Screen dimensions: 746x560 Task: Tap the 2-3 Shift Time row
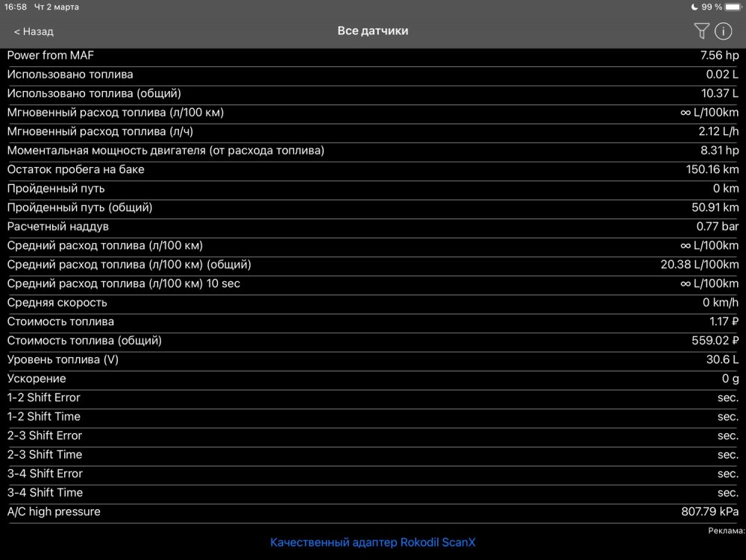pyautogui.click(x=373, y=454)
